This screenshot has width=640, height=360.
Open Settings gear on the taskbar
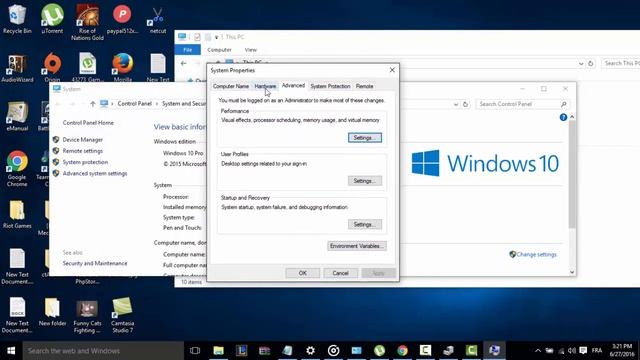tap(311, 351)
